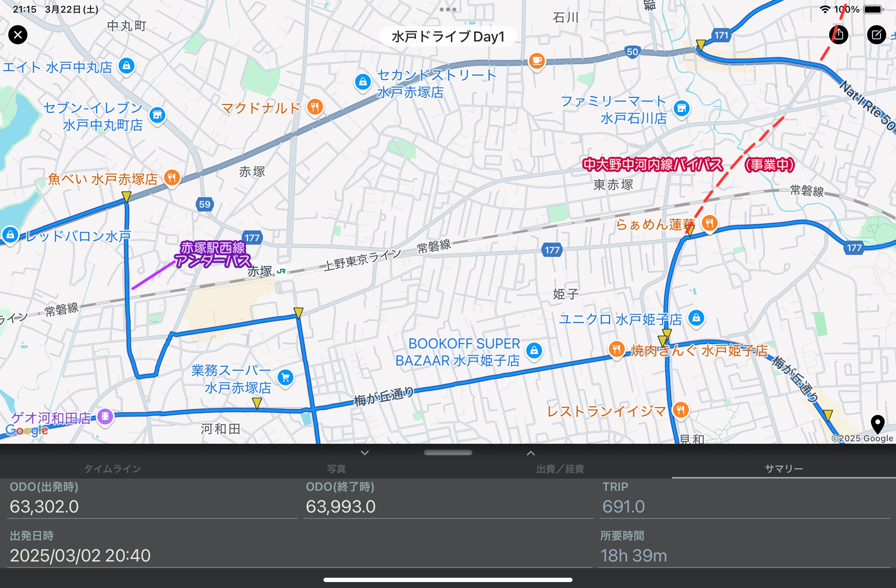Image resolution: width=896 pixels, height=588 pixels.
Task: Close the trip map view
Action: [x=18, y=35]
